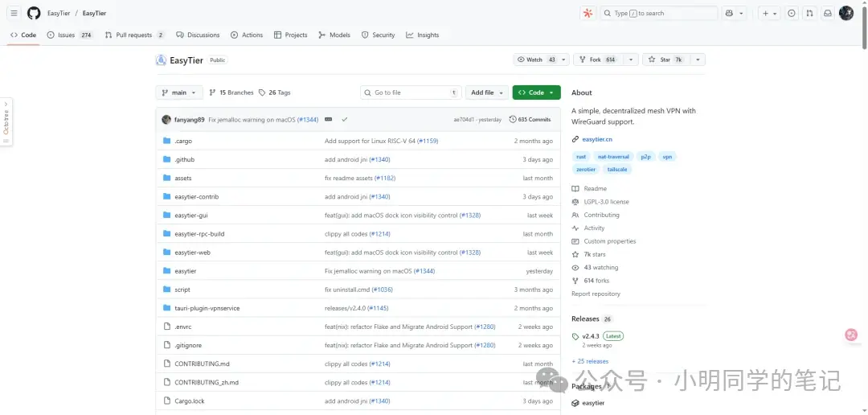This screenshot has width=868, height=415.
Task: Open the easytier-gui folder
Action: pos(191,215)
